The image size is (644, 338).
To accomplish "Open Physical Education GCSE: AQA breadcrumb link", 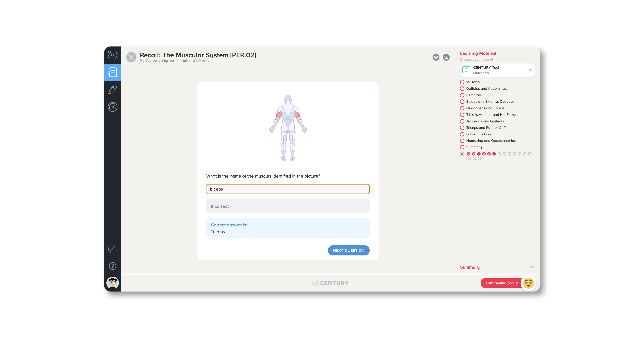I will pyautogui.click(x=185, y=61).
